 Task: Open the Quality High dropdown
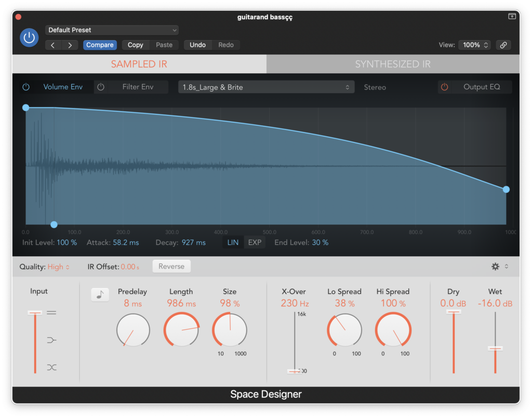pyautogui.click(x=59, y=267)
